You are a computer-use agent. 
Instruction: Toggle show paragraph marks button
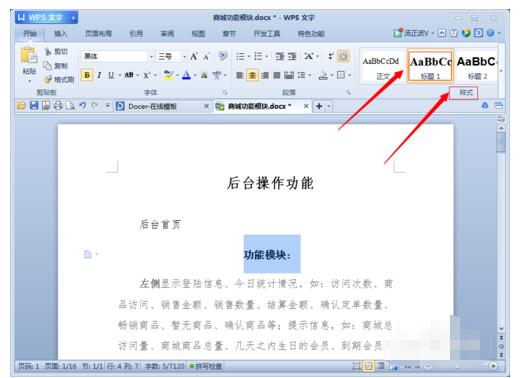click(343, 56)
